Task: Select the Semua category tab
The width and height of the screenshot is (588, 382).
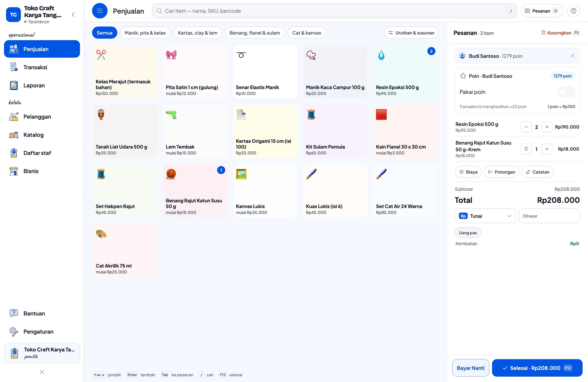Action: click(x=105, y=33)
